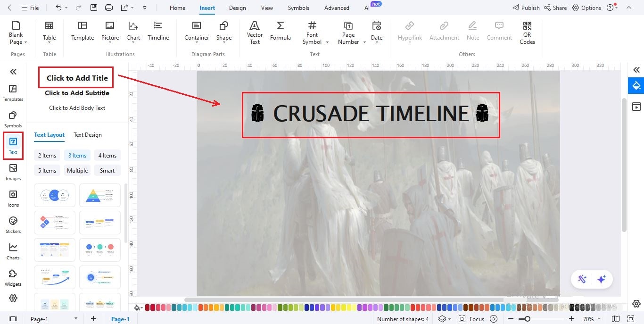Viewport: 644px width, 324px height.
Task: Click the Undo icon
Action: [x=58, y=8]
